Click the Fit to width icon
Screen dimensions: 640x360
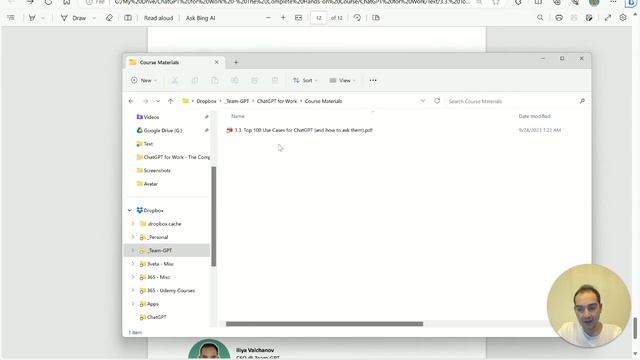click(298, 18)
